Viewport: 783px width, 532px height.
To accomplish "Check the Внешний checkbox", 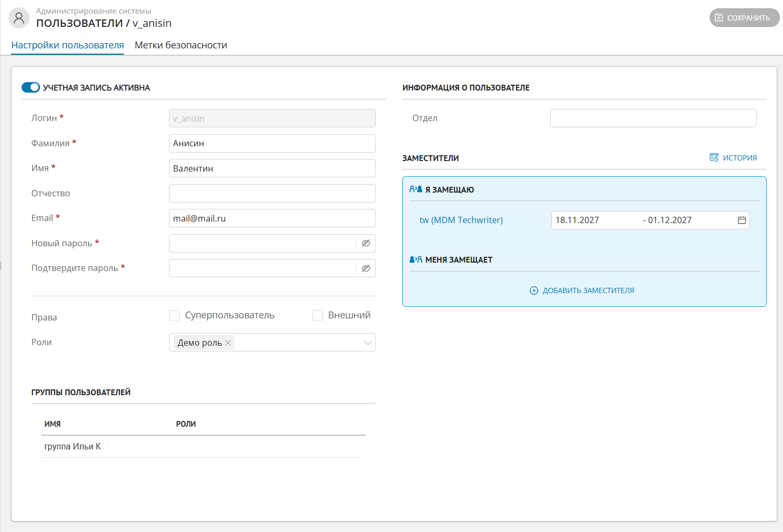I will pyautogui.click(x=318, y=315).
